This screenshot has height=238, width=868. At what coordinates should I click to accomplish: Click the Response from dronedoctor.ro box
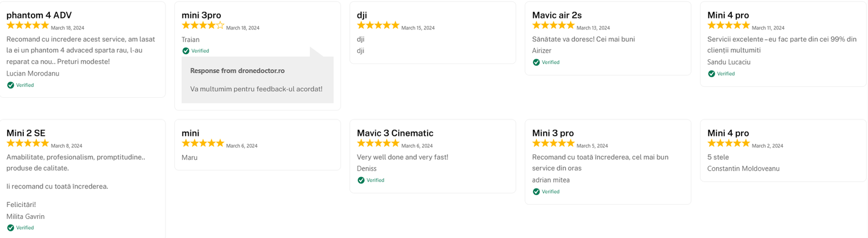pyautogui.click(x=257, y=80)
